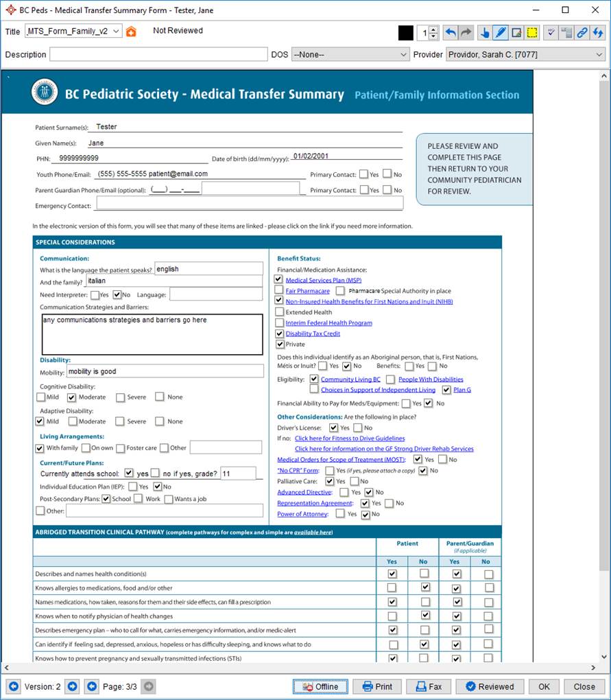Click the undo arrow in toolbar
611x700 pixels.
[451, 32]
